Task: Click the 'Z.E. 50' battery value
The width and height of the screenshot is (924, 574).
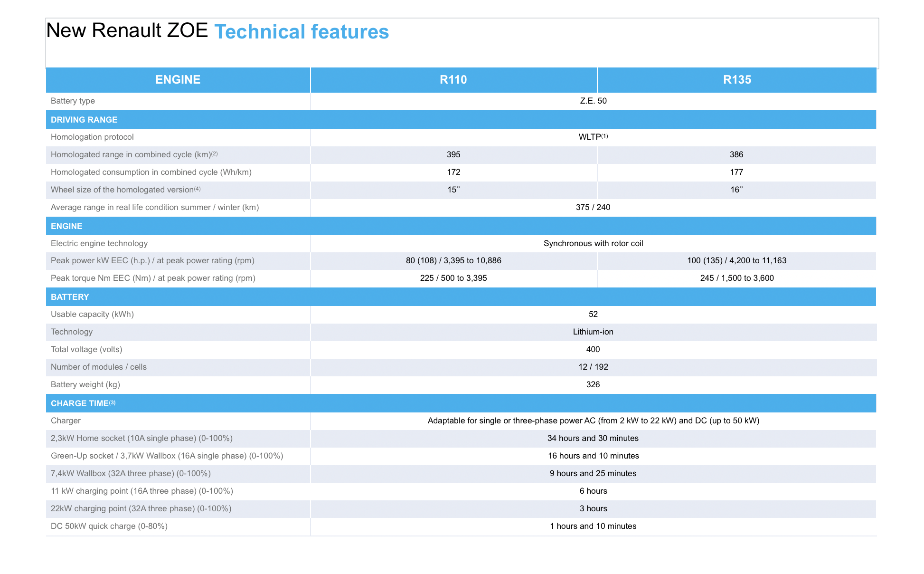Action: [x=594, y=101]
